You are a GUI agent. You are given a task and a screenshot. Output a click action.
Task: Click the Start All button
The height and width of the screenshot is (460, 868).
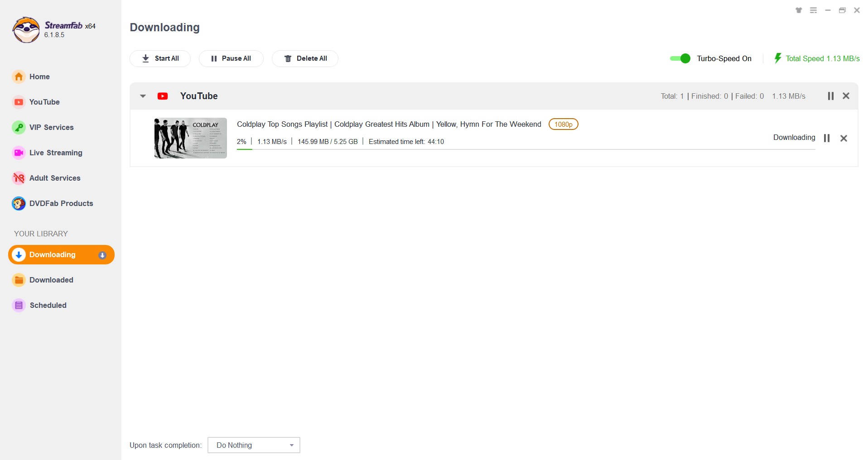click(160, 58)
